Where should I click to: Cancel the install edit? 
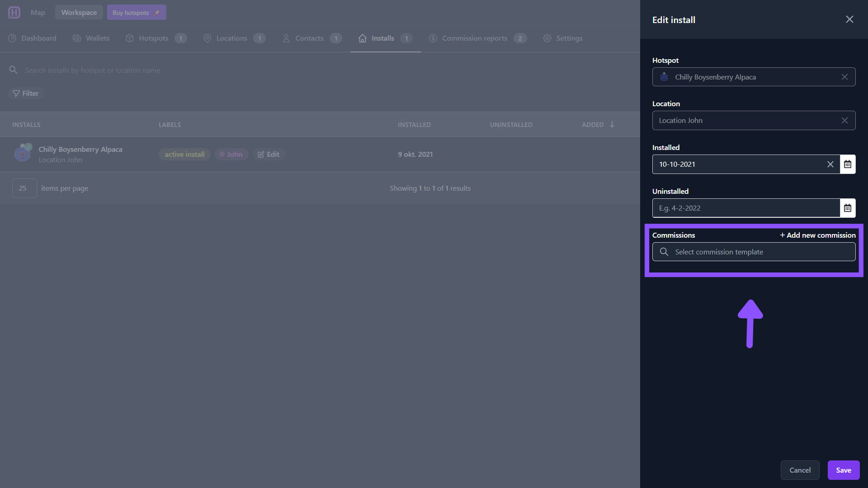click(x=800, y=470)
